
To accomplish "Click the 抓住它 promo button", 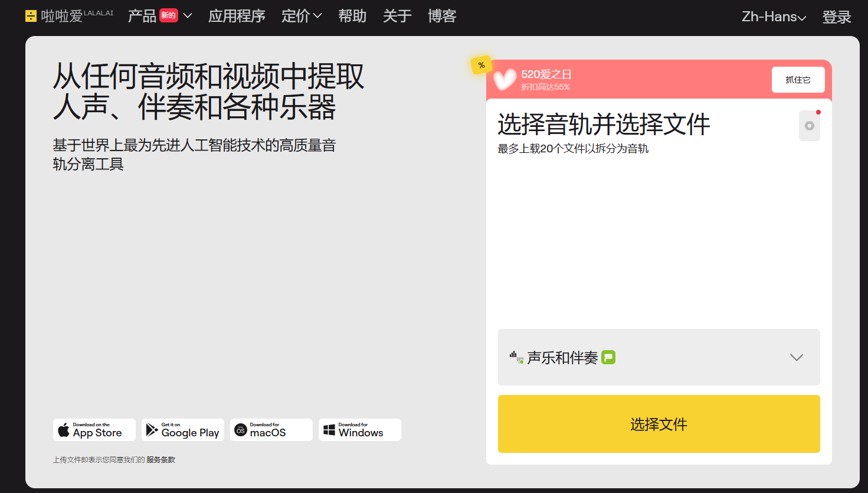I will (x=798, y=80).
